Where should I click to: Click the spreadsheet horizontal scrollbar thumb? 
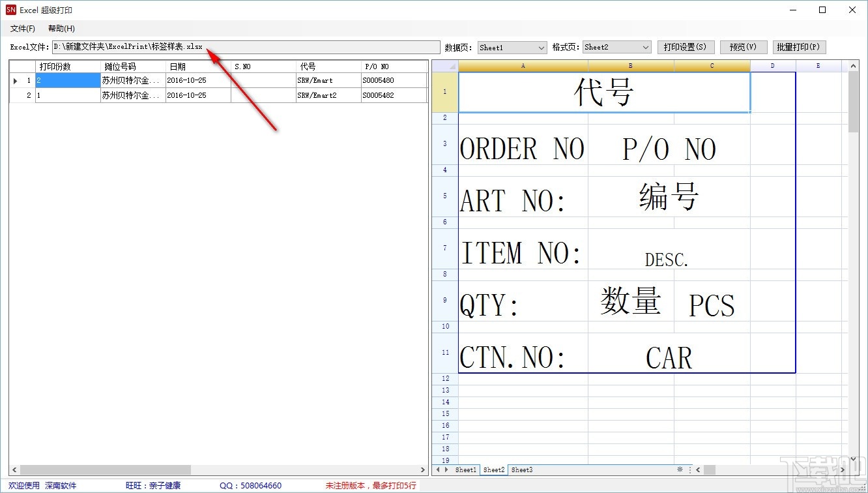(710, 470)
